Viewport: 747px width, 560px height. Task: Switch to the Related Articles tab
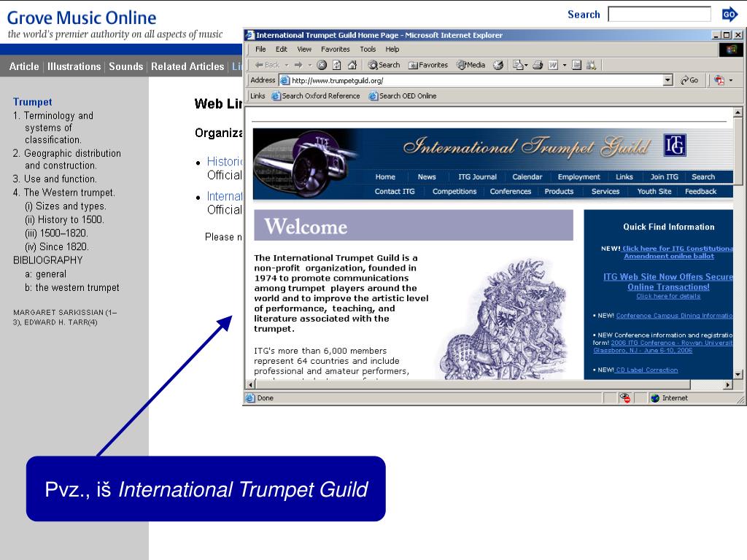click(x=187, y=66)
